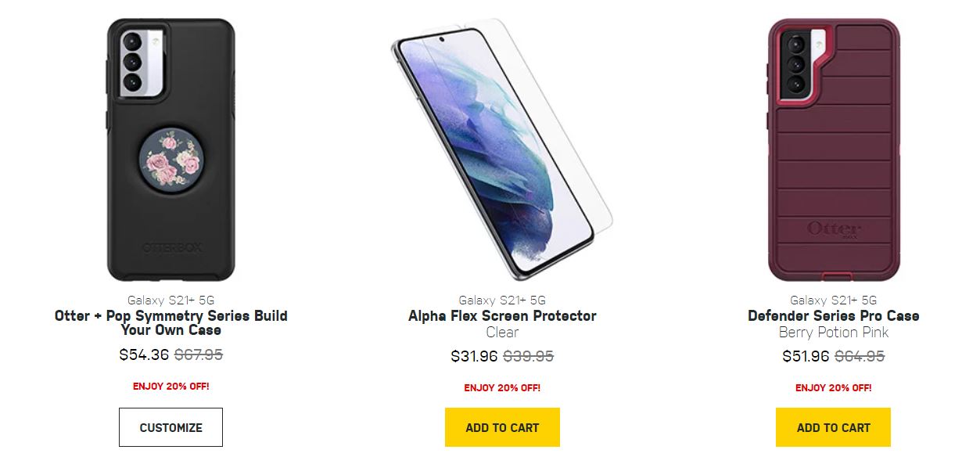Click the Alpha Flex Screen Protector title
980x457 pixels.
502,316
